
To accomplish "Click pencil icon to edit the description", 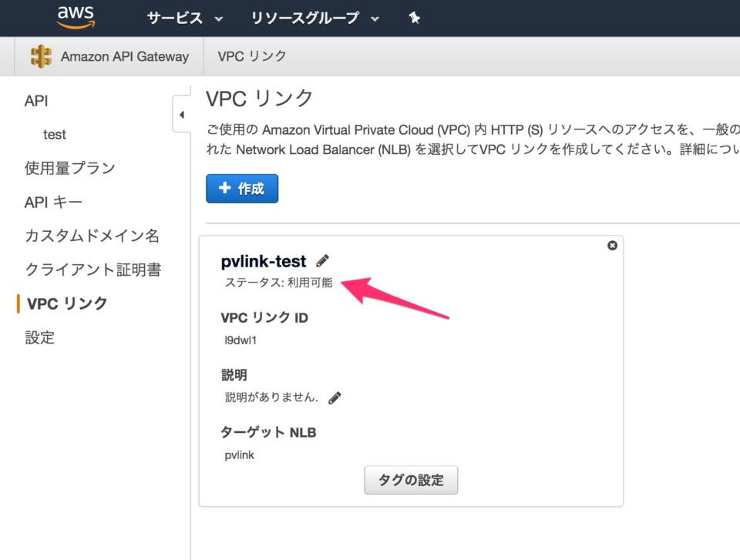I will click(x=334, y=397).
